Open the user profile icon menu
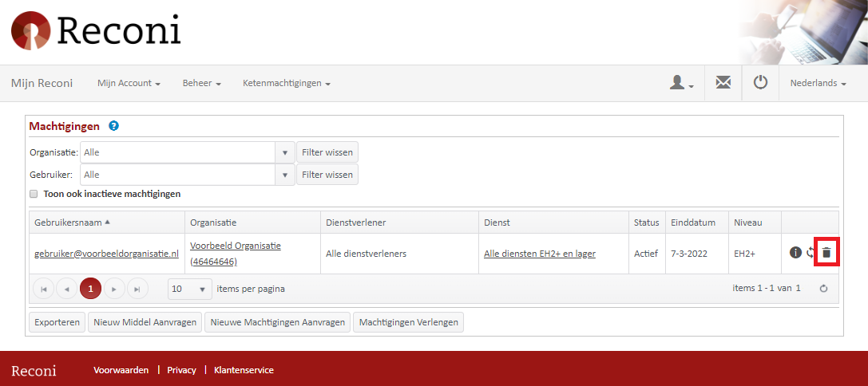868x386 pixels. pyautogui.click(x=682, y=83)
